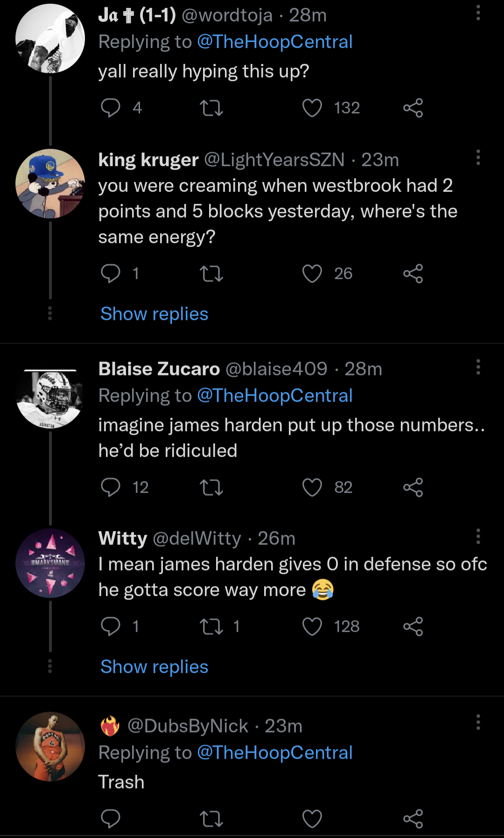The height and width of the screenshot is (838, 504).
Task: Like king kruger's reply
Action: (x=312, y=274)
